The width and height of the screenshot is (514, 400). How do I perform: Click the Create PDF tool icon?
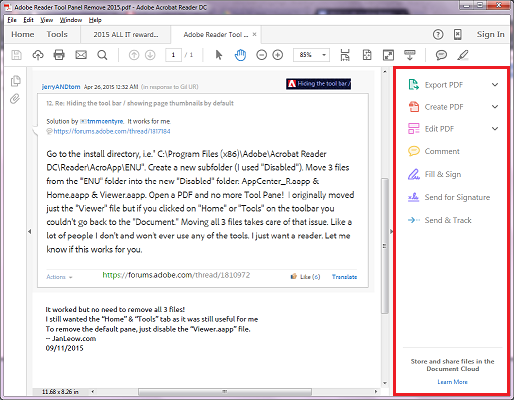(x=414, y=107)
